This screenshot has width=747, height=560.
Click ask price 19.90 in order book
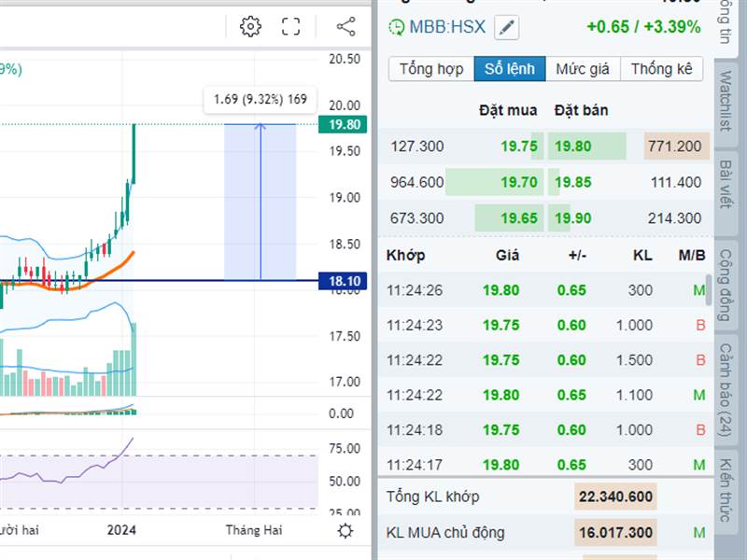point(572,218)
